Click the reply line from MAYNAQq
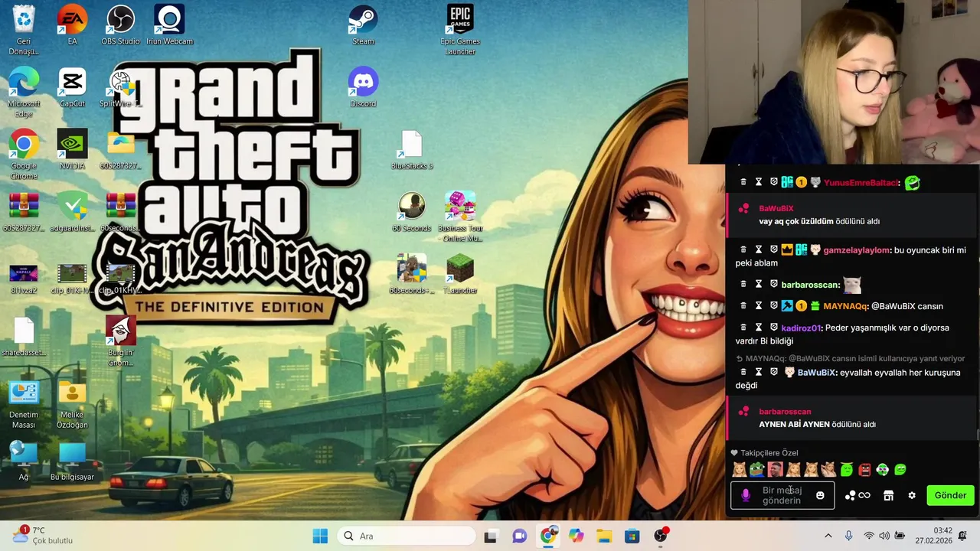Screen dimensions: 980x551 click(x=850, y=358)
